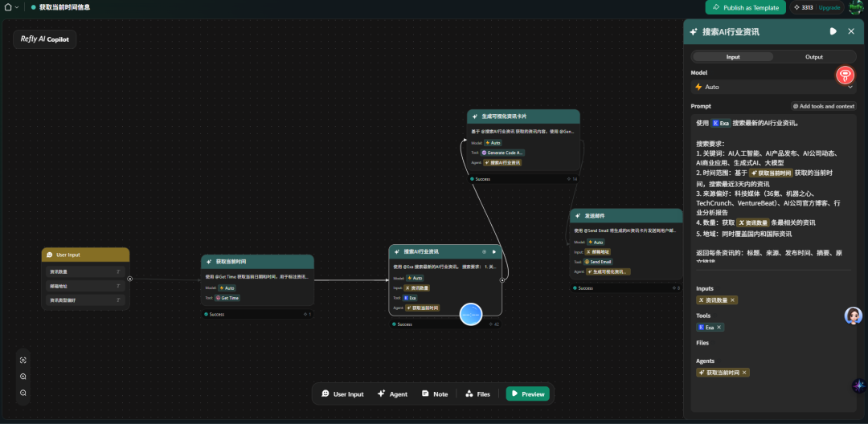868x424 pixels.
Task: Open the Refly user avatar menu
Action: (x=856, y=7)
